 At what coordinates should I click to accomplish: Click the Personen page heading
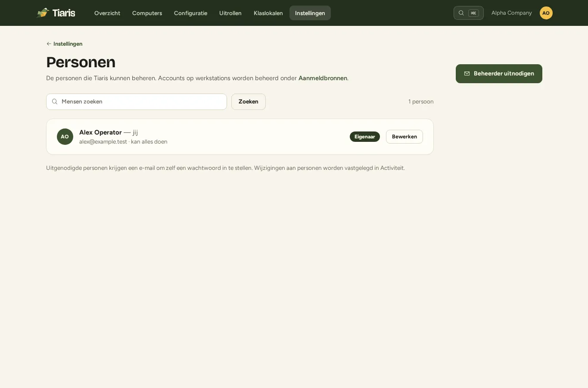[x=81, y=62]
